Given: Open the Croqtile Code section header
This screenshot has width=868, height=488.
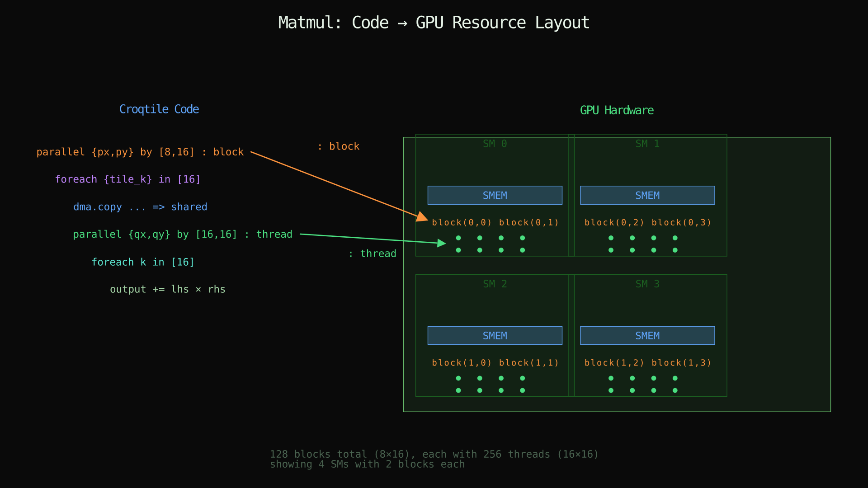Looking at the screenshot, I should click(x=159, y=109).
